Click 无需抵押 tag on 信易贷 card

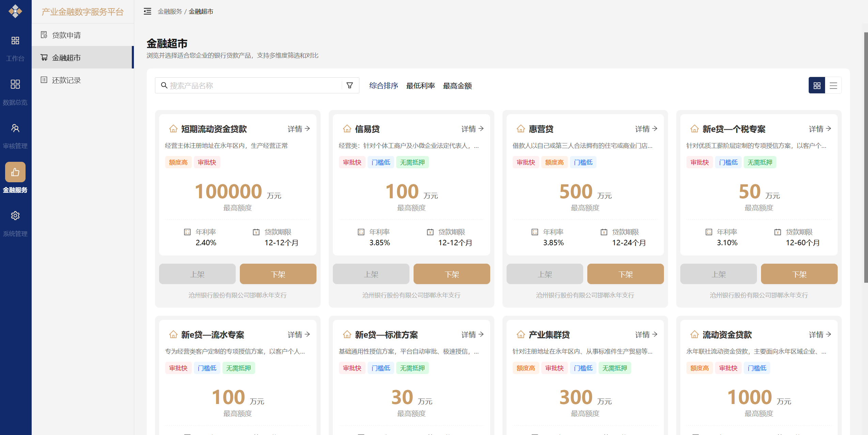[x=412, y=162]
